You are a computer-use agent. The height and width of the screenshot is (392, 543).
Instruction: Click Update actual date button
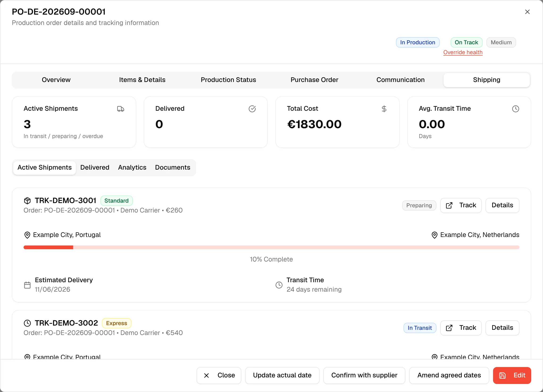[x=282, y=375]
